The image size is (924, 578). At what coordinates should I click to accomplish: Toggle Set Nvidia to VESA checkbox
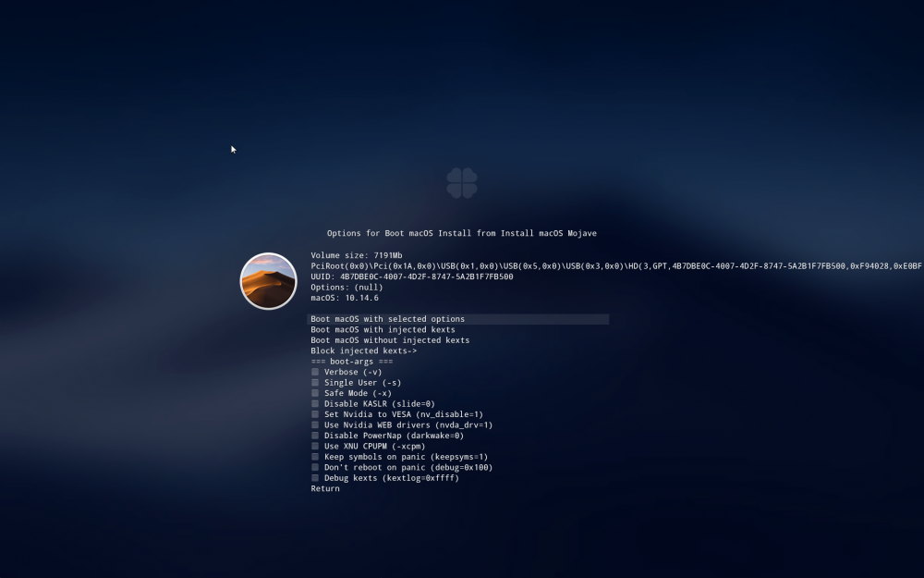pos(315,414)
